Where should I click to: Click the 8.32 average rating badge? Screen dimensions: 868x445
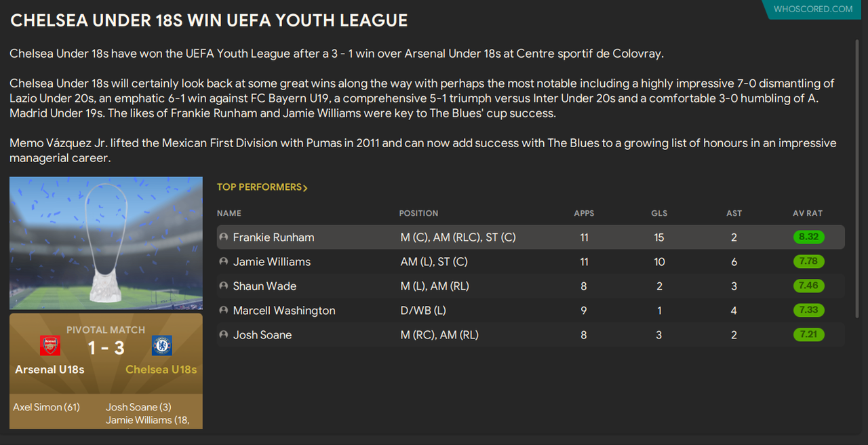click(808, 237)
